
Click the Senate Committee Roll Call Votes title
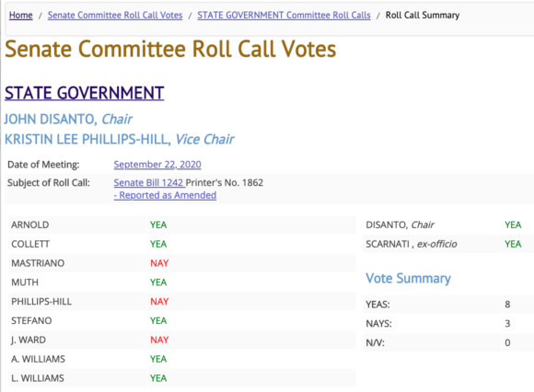click(x=170, y=49)
